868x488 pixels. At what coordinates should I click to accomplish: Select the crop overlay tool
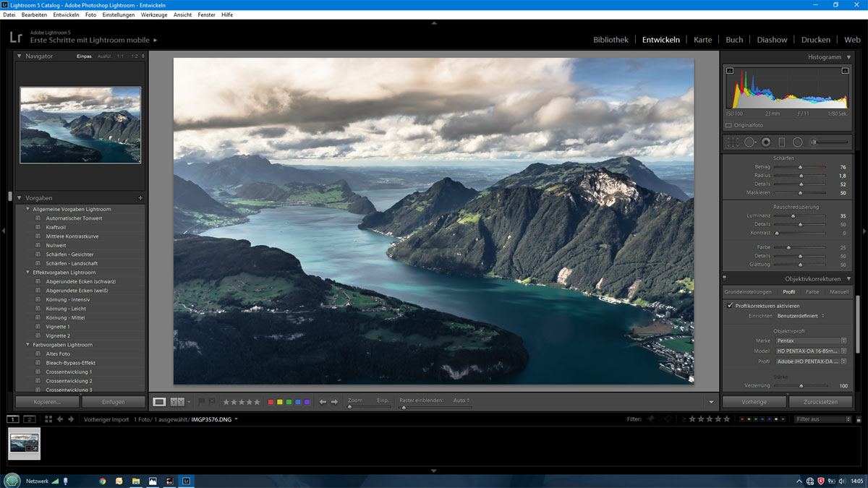(x=733, y=142)
